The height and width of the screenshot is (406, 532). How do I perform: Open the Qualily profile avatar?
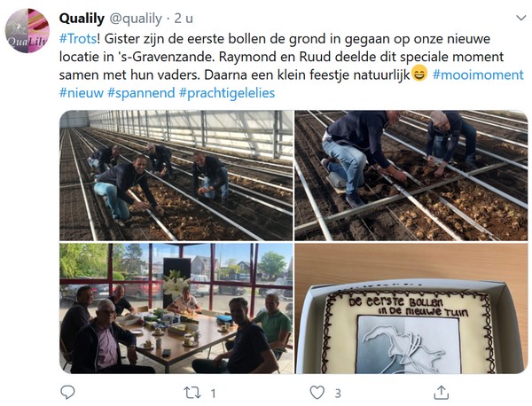[27, 30]
